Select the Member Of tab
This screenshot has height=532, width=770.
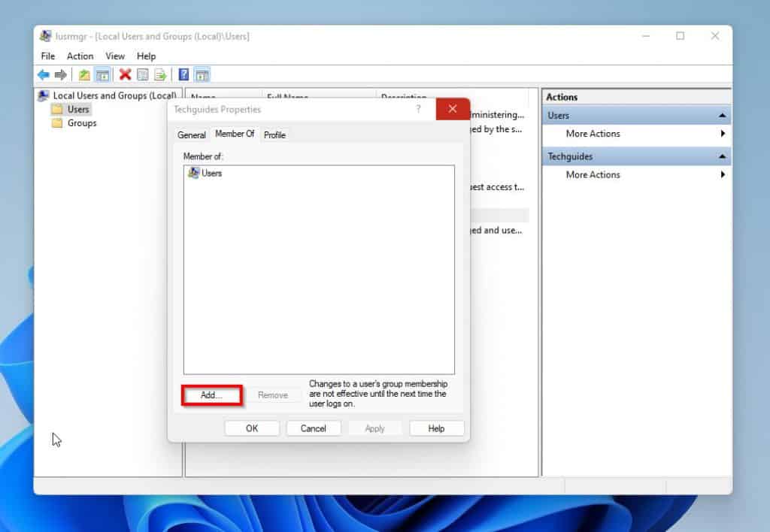pos(235,134)
